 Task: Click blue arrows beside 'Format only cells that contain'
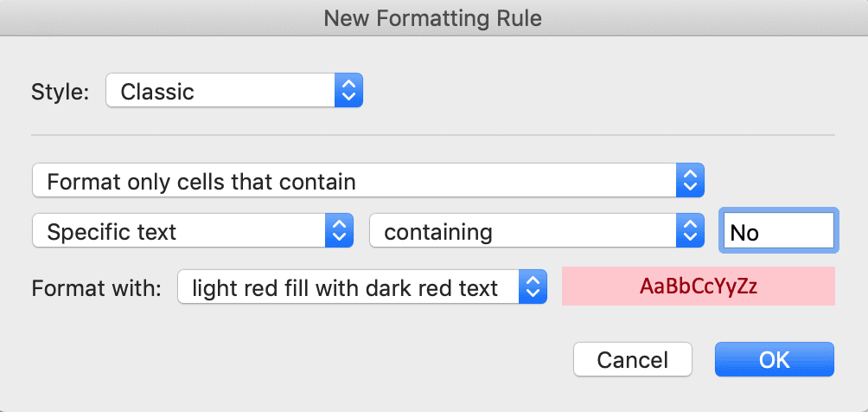tap(689, 182)
